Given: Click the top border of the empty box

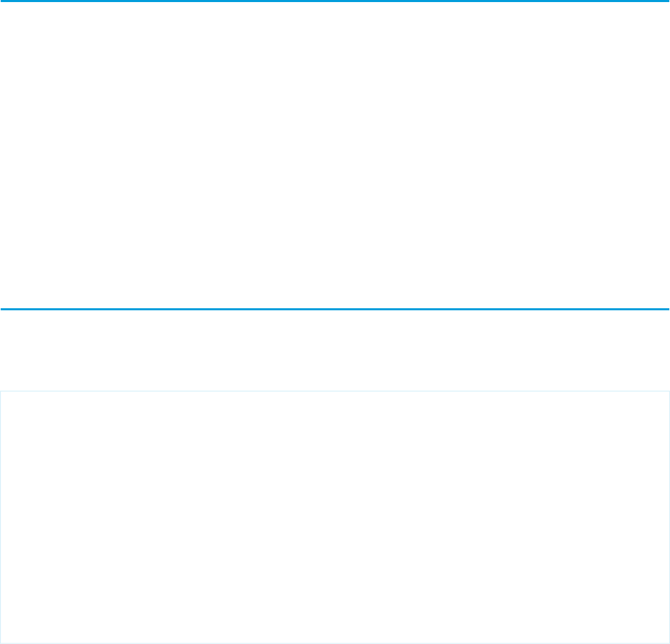Looking at the screenshot, I should click(x=335, y=391).
